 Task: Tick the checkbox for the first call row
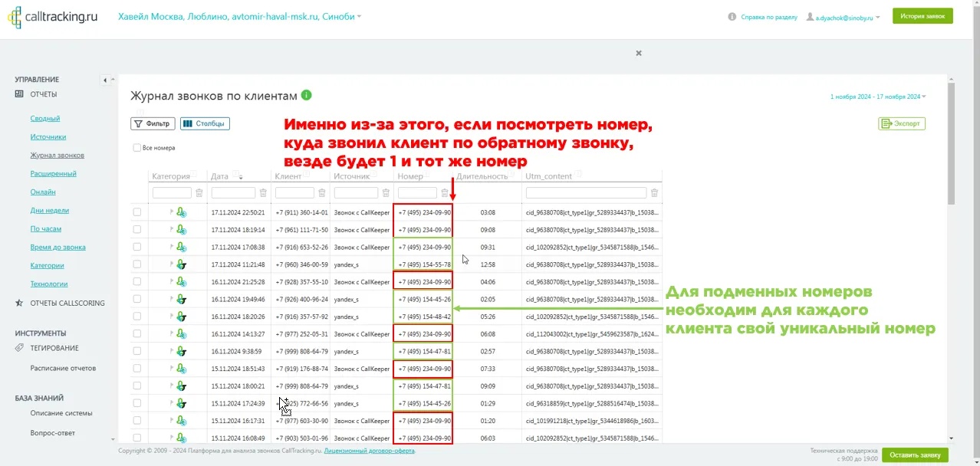137,212
